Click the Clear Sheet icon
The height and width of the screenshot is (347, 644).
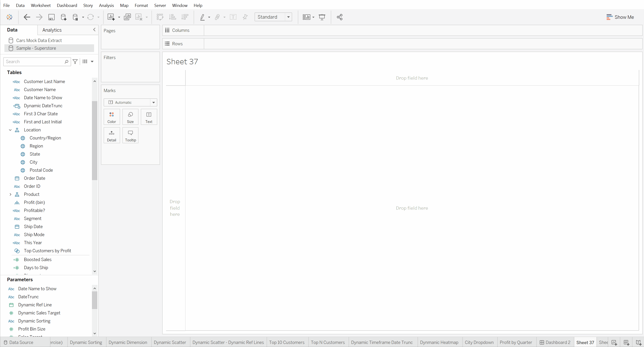[x=139, y=17]
